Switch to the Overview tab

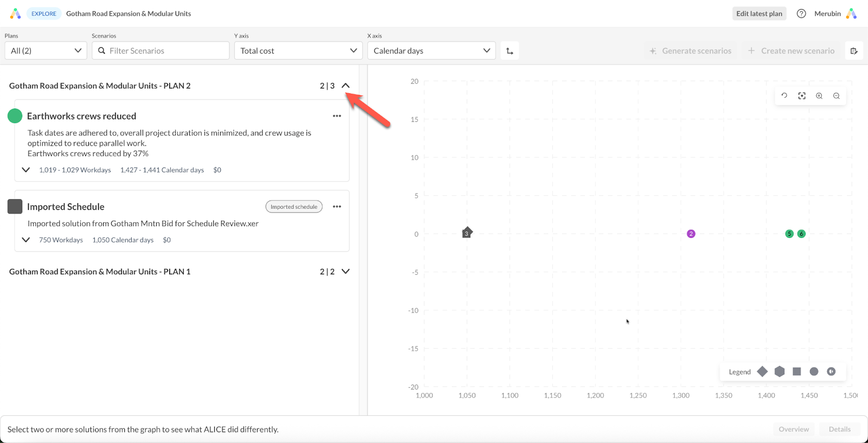[794, 429]
